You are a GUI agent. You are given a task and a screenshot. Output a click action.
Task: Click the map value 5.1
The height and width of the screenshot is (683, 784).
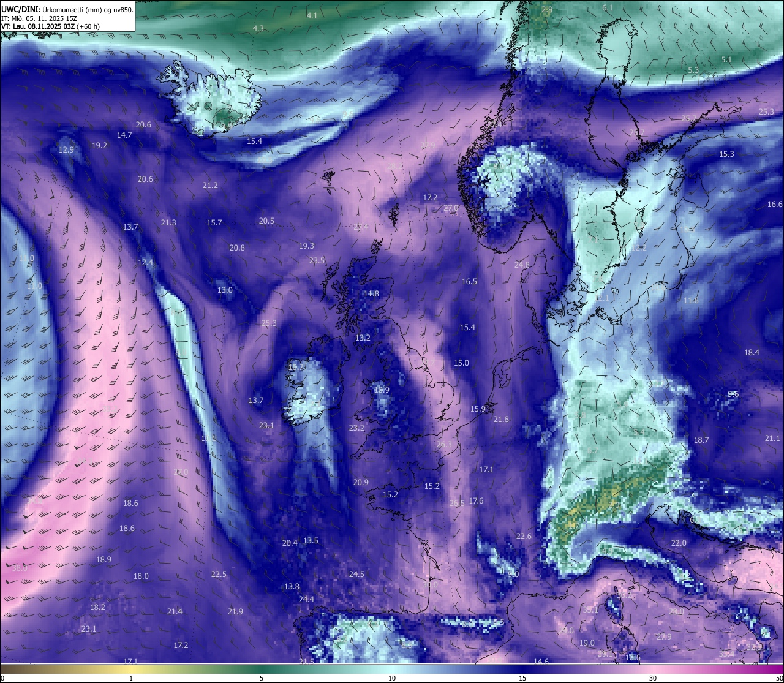[726, 60]
